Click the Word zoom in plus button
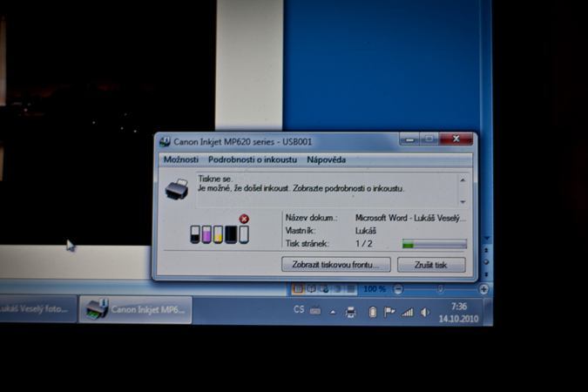 (x=483, y=289)
